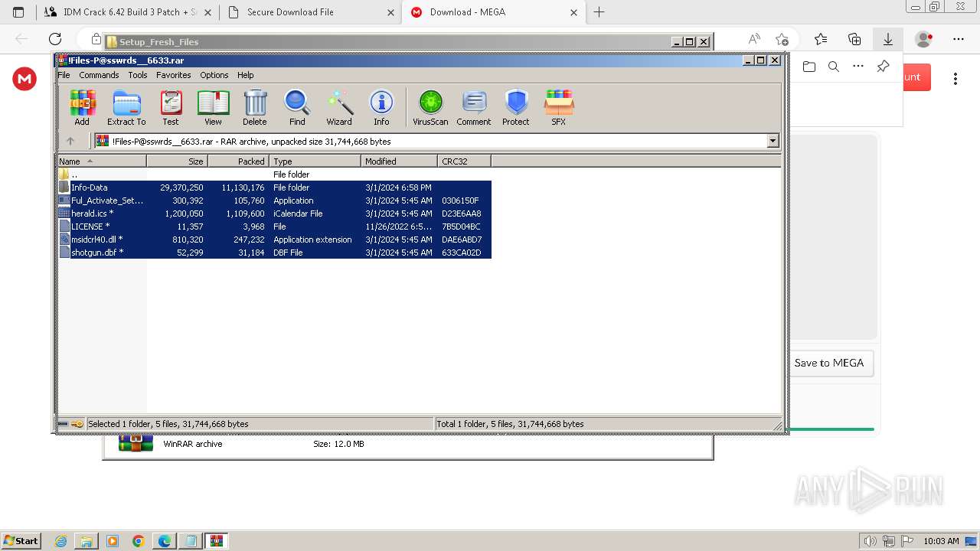Open Chrome from the taskbar
Viewport: 980px width, 551px height.
click(x=139, y=541)
